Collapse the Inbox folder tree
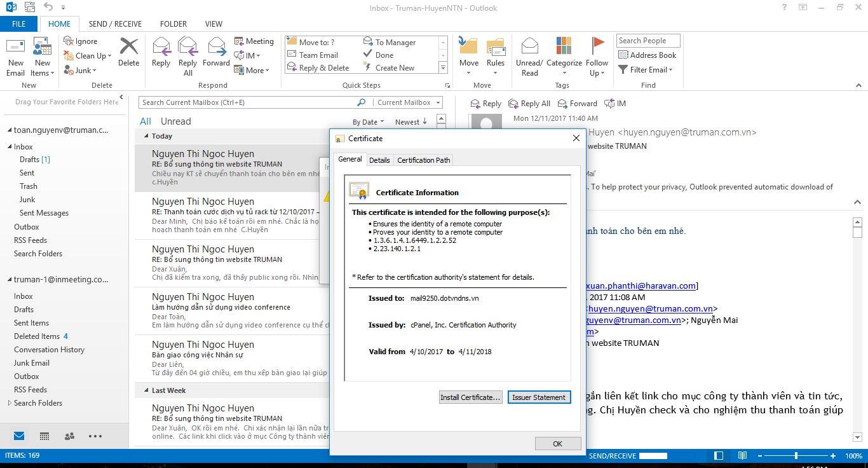 (x=10, y=147)
